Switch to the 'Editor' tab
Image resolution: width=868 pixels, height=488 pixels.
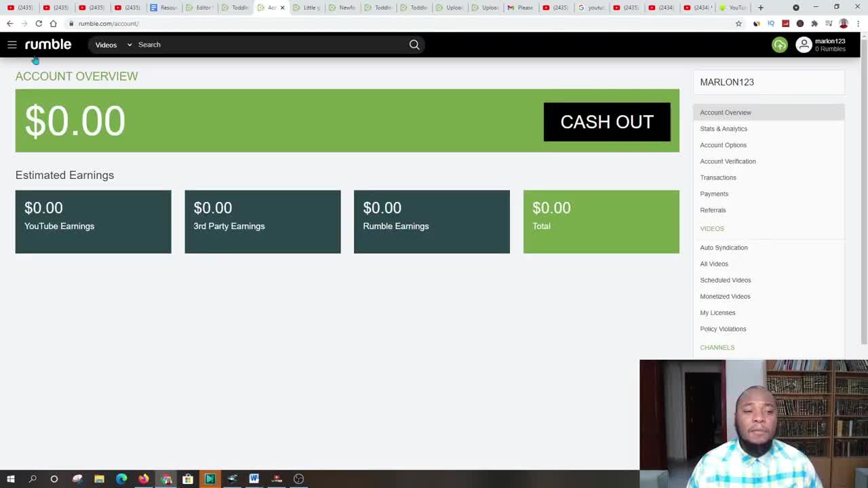point(200,7)
